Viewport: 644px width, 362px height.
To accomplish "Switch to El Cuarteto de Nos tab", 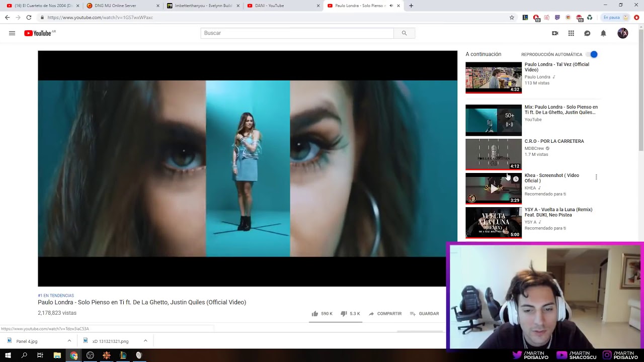I will (42, 6).
